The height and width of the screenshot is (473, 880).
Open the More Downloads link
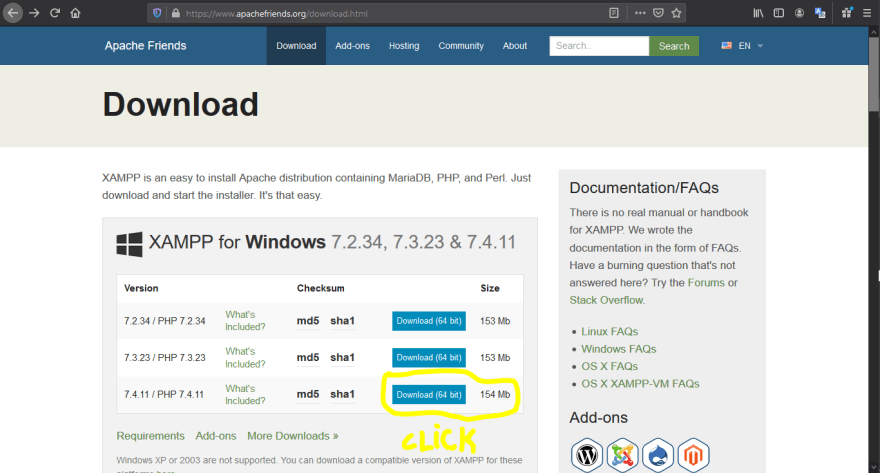[292, 436]
